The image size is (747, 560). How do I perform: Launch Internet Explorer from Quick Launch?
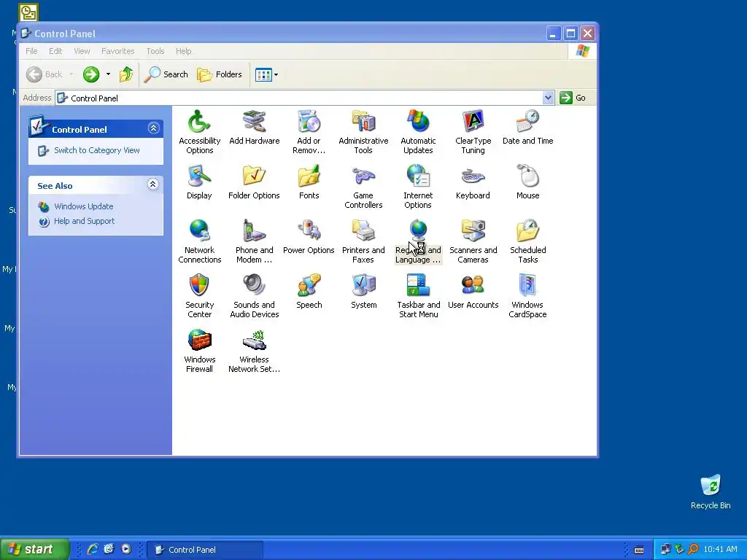click(93, 549)
